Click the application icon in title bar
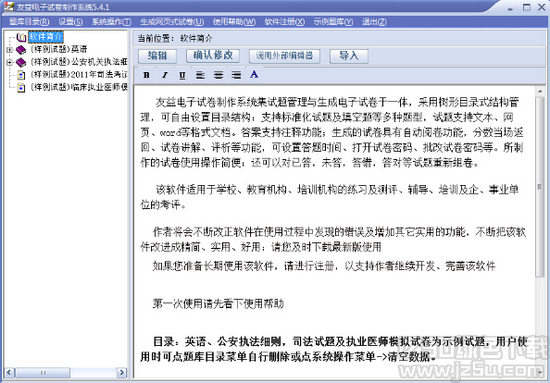 coord(8,6)
